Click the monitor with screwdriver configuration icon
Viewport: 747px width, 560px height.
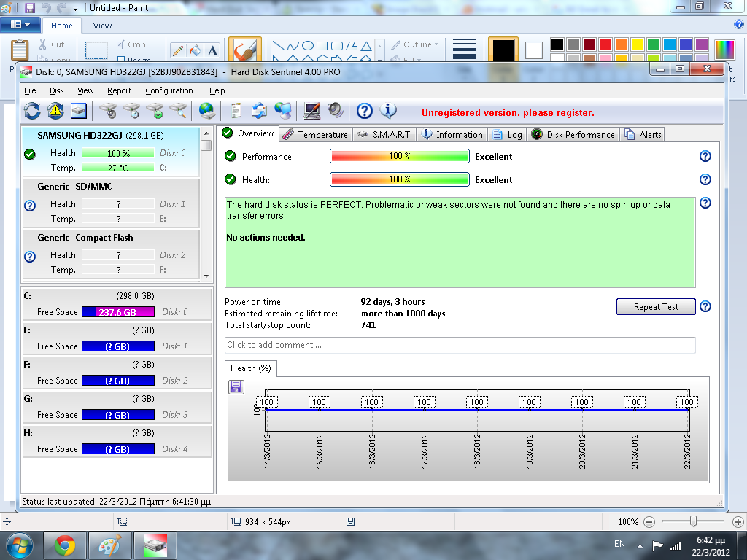point(312,111)
